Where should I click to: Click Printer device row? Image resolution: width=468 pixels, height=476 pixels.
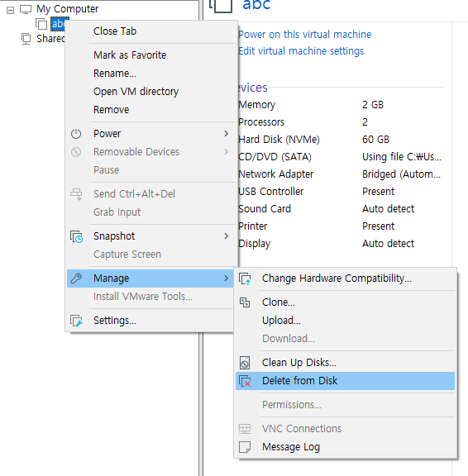coord(341,226)
